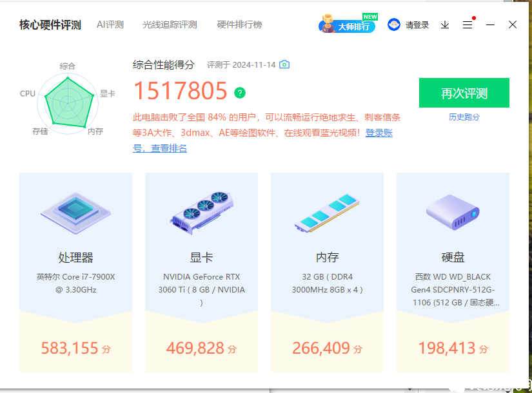Open the 大师排行 trophy badge
Screen dimensions: 532x393
pos(348,24)
